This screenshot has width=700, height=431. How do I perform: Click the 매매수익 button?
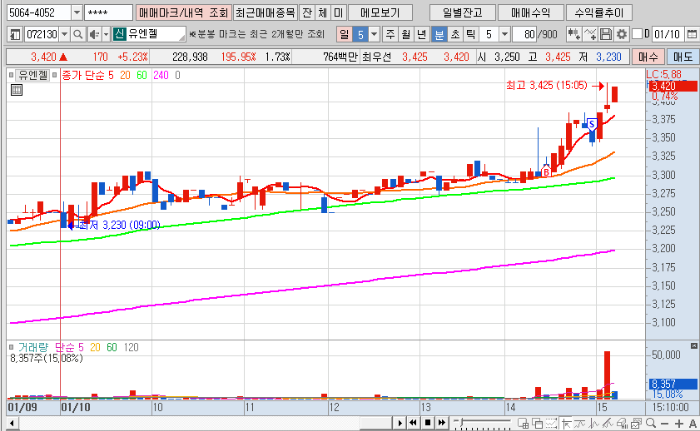tap(530, 13)
